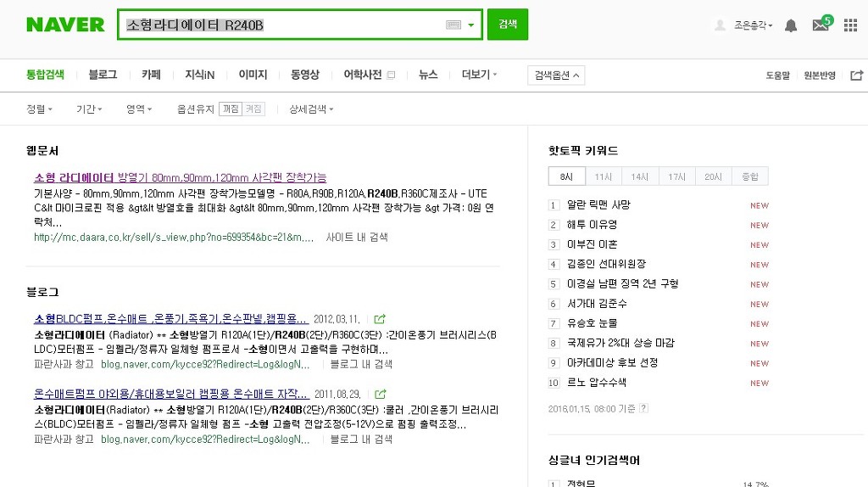Switch to the 블로그 tab

[x=103, y=75]
